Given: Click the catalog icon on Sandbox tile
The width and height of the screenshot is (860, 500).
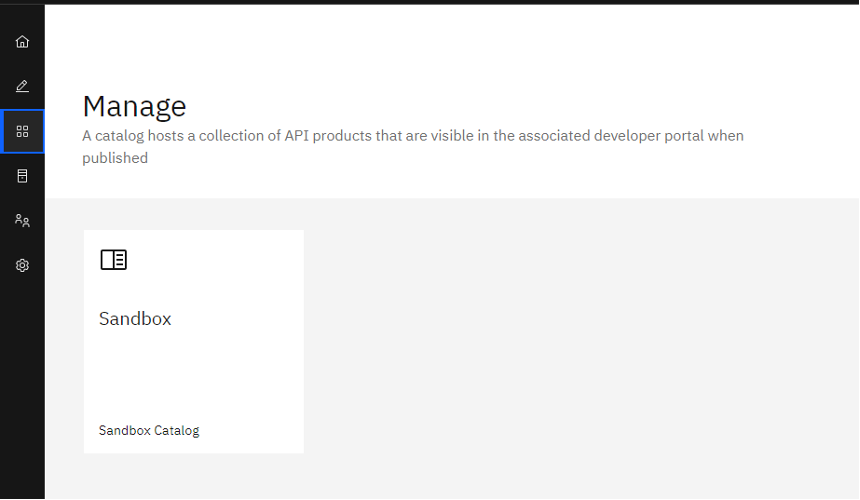Looking at the screenshot, I should (114, 260).
